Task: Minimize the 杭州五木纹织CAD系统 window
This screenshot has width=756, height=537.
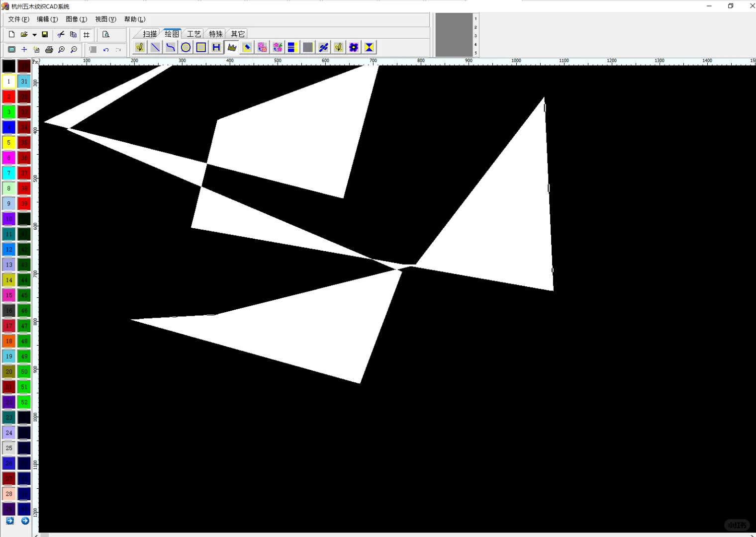Action: pos(709,6)
